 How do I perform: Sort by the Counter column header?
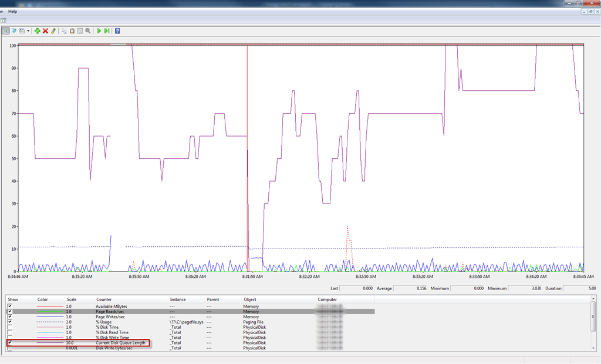pos(104,300)
